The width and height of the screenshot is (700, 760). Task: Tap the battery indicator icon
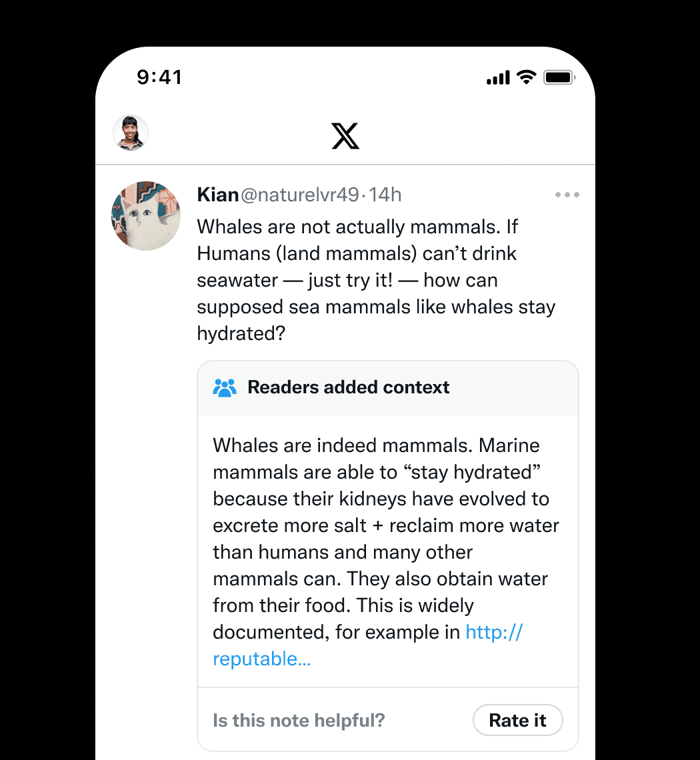pos(559,77)
